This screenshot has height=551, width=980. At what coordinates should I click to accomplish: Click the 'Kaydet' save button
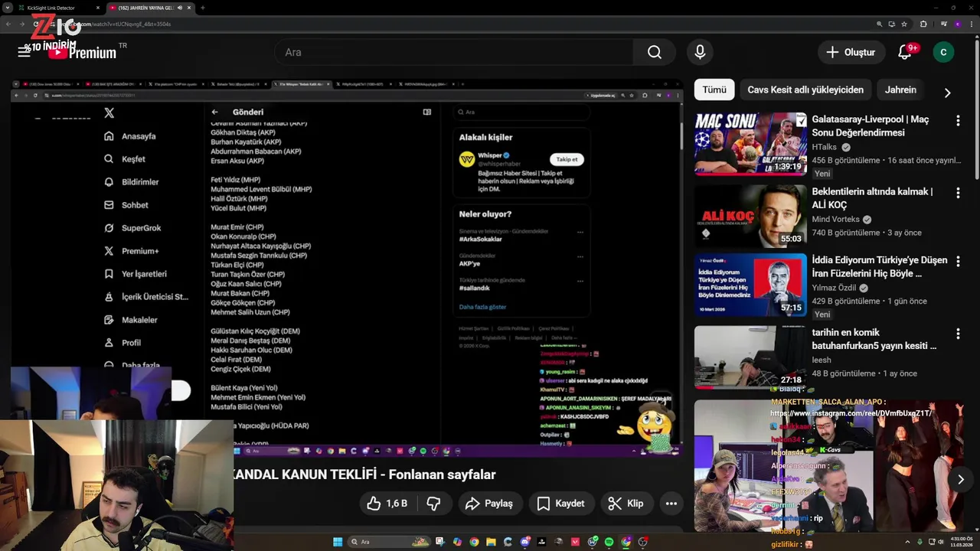(561, 504)
